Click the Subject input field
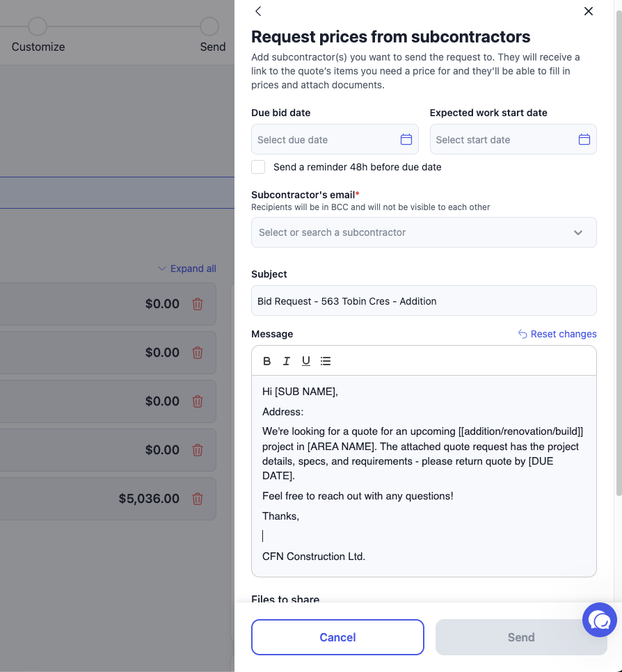This screenshot has width=622, height=672. [x=424, y=301]
